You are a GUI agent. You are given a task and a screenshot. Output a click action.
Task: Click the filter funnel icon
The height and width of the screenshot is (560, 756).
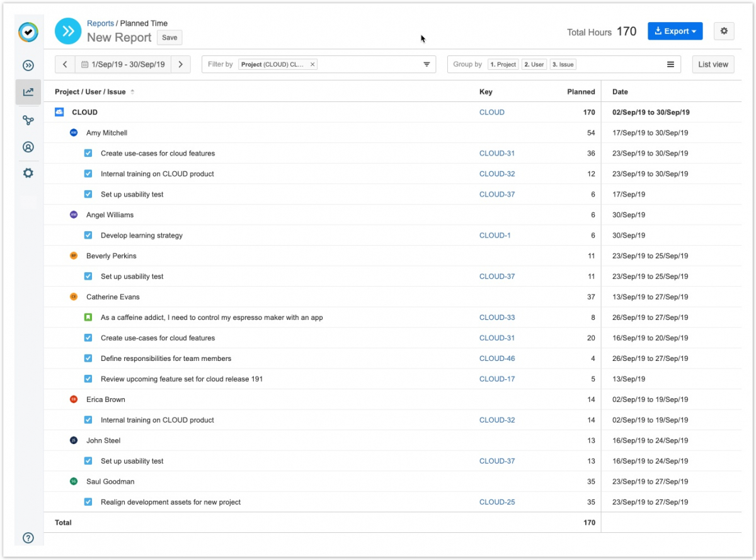[x=427, y=64]
